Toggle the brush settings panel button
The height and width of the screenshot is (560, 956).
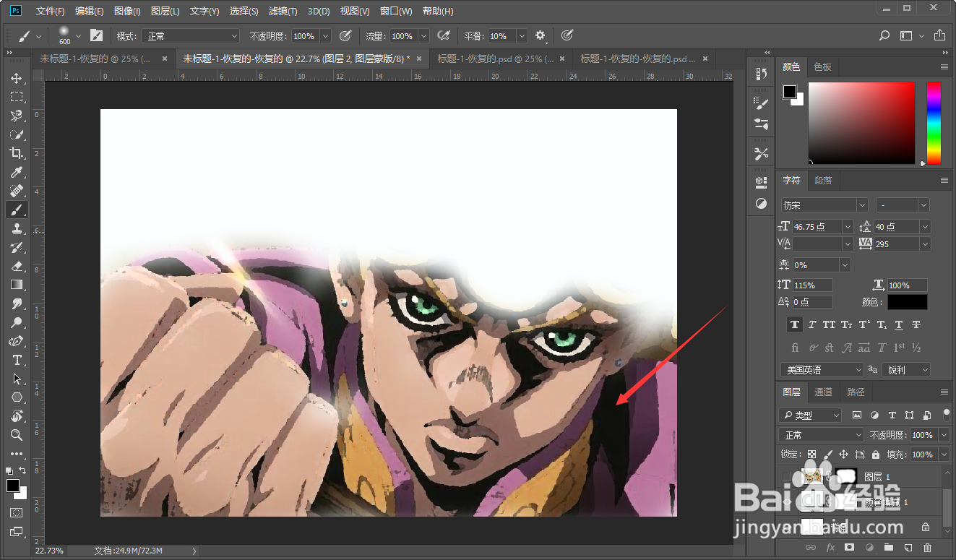pos(96,35)
